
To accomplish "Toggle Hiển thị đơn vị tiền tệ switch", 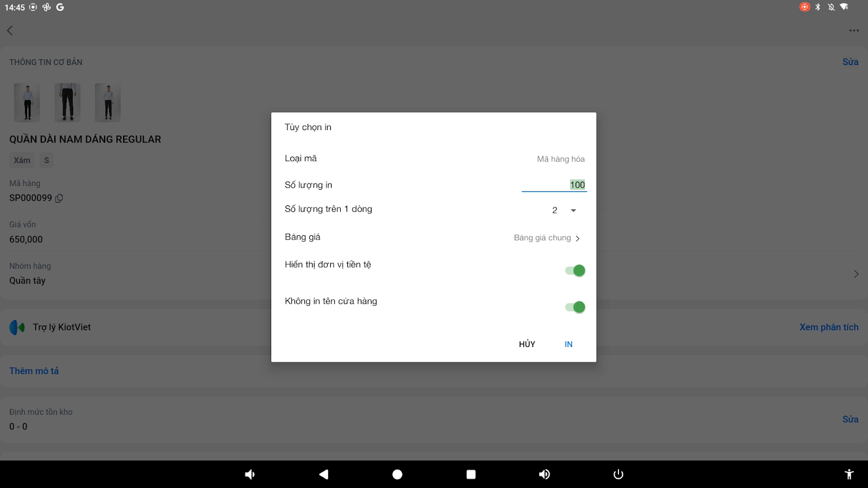I will [x=575, y=271].
